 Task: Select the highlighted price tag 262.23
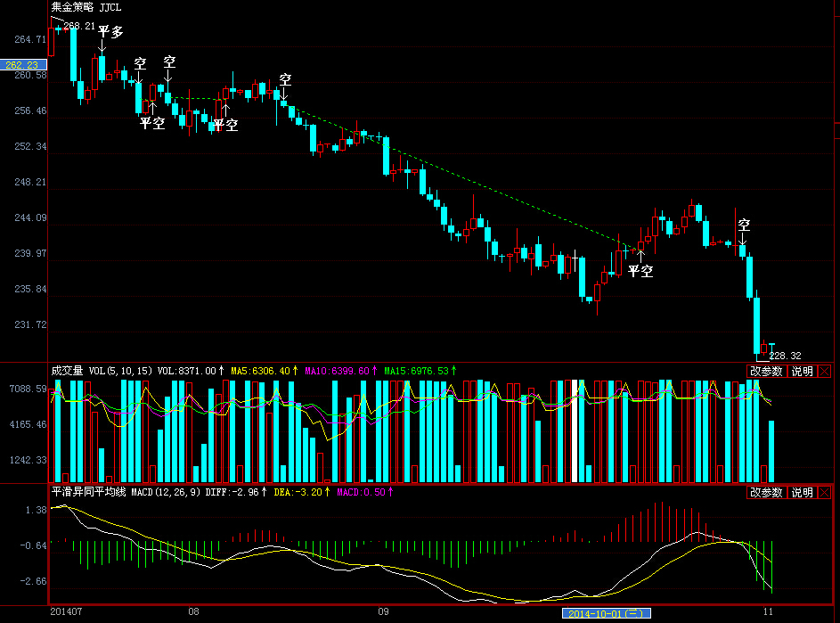click(23, 65)
